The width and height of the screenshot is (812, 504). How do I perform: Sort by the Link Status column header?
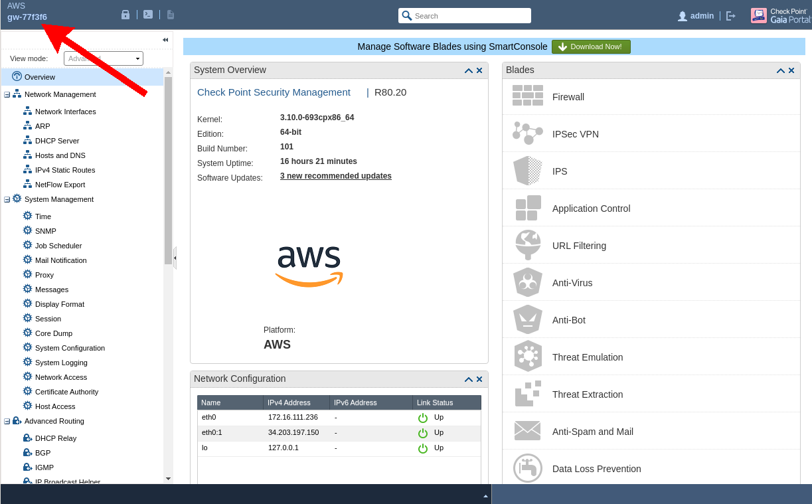click(447, 402)
